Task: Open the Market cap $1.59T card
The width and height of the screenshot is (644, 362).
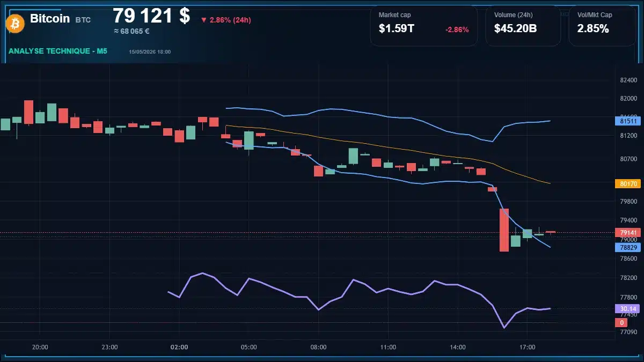Action: 424,26
